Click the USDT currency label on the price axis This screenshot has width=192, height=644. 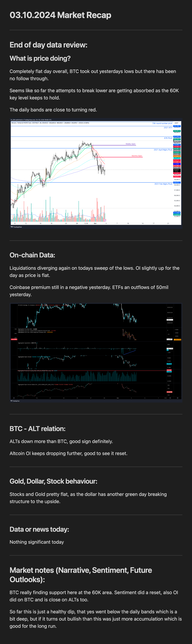click(177, 123)
